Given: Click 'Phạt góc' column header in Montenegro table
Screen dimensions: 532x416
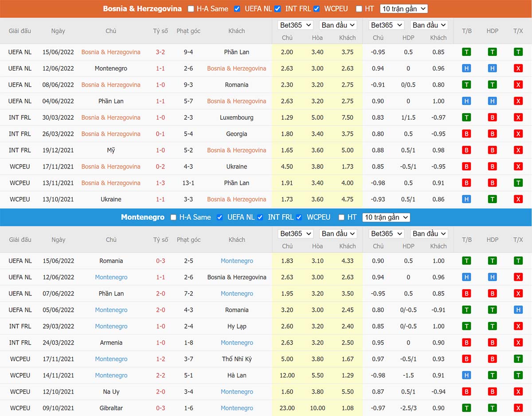Looking at the screenshot, I should click(188, 239).
